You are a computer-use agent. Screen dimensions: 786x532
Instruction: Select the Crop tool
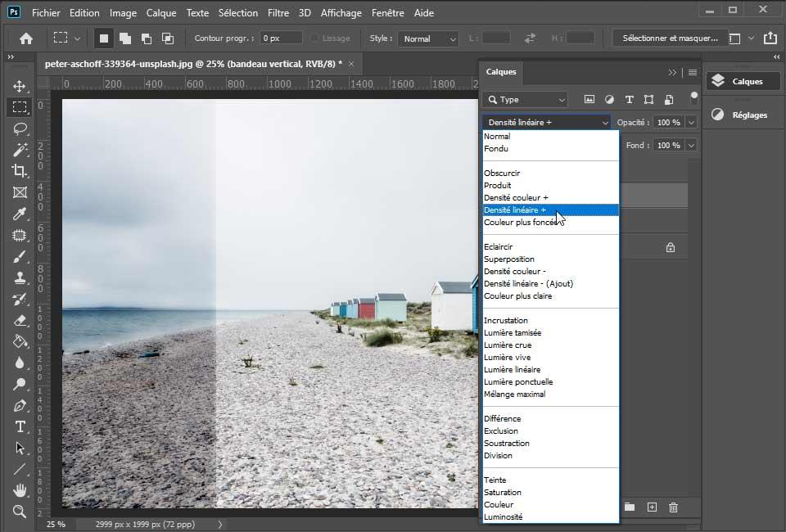[x=20, y=171]
